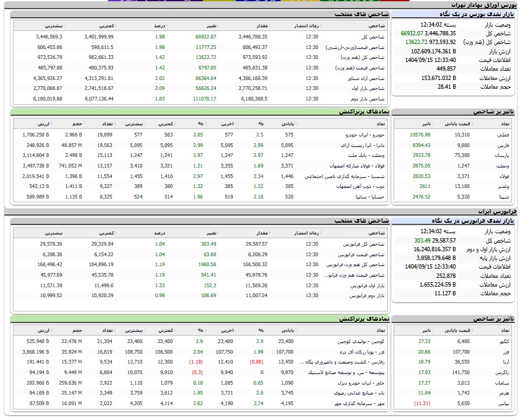Click the پارسان symbol in index impact list
522x420 pixels.
[x=505, y=155]
